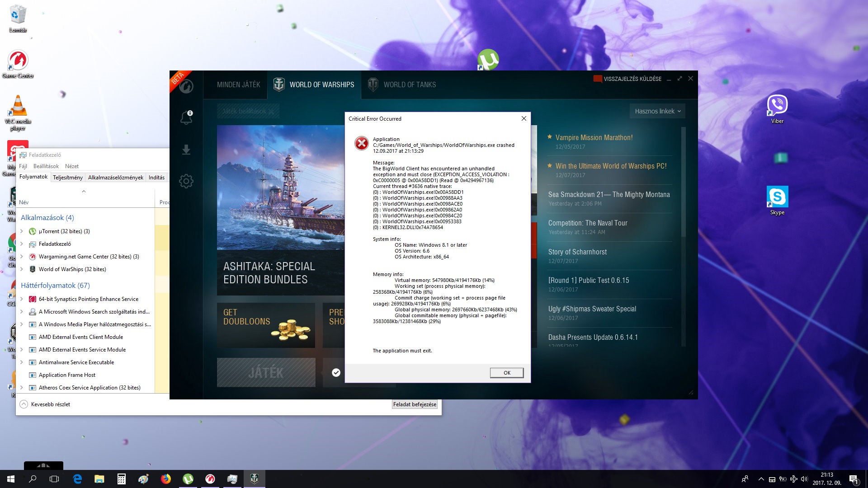868x488 pixels.
Task: Select the MINDEN JÁTÉK tab
Action: coord(239,84)
